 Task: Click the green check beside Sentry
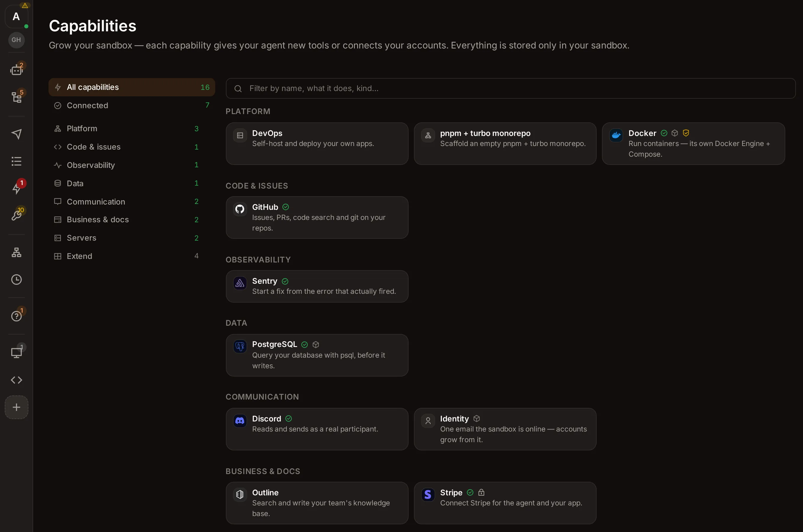pos(285,281)
